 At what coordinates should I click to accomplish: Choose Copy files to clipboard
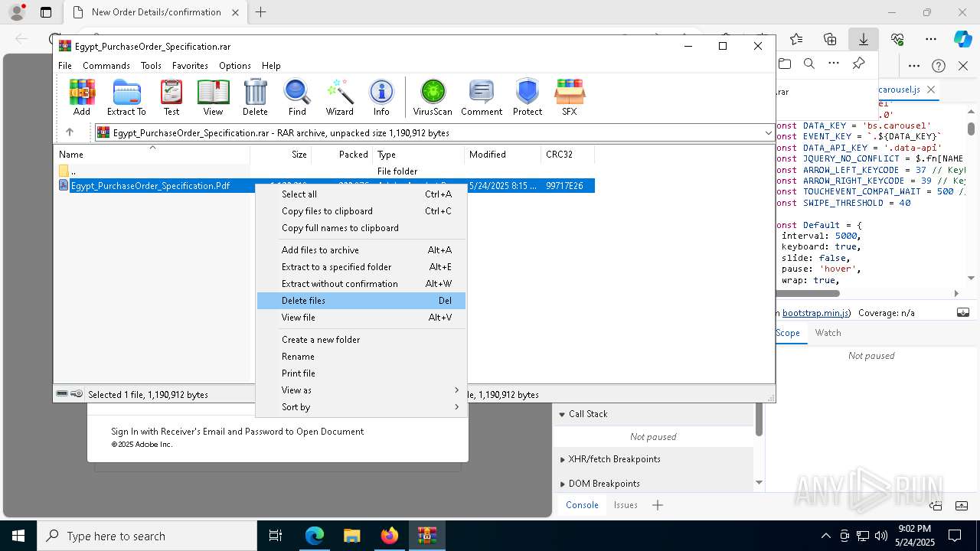[x=361, y=211]
